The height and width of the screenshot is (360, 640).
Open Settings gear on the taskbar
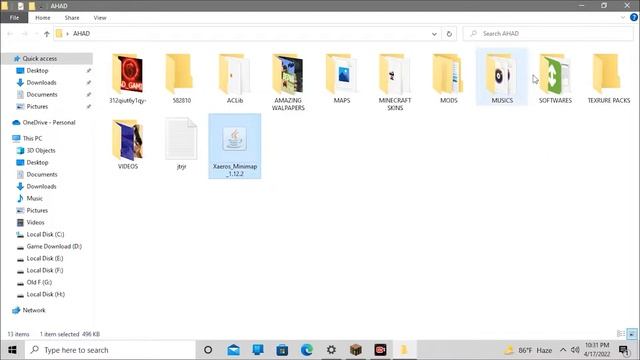tap(331, 350)
